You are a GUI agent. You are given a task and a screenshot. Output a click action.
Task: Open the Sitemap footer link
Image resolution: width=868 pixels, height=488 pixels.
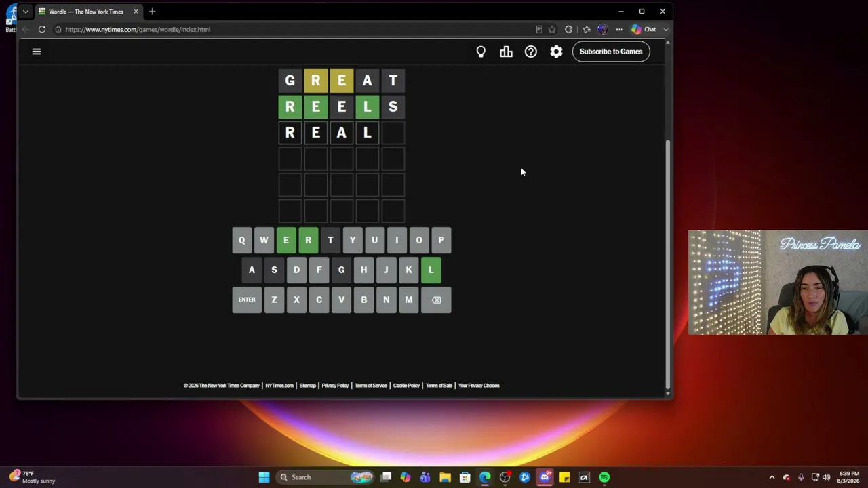(x=308, y=386)
